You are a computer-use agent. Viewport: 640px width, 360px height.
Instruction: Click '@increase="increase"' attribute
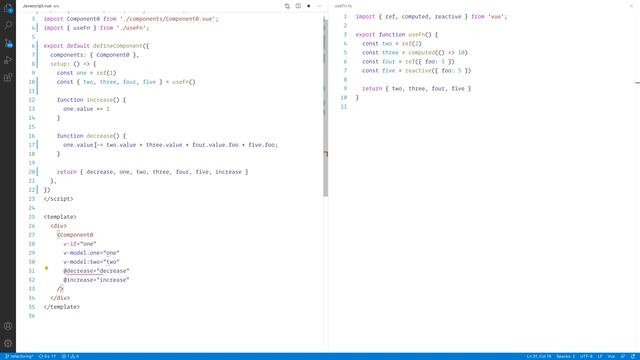96,280
